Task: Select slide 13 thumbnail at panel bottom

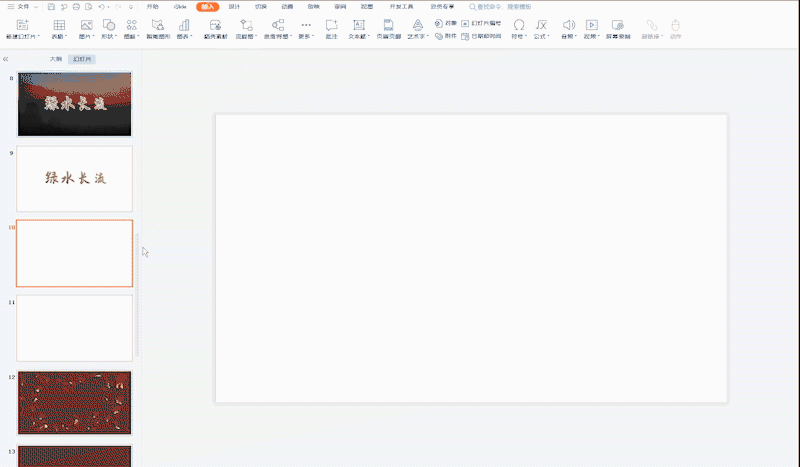Action: pos(74,456)
